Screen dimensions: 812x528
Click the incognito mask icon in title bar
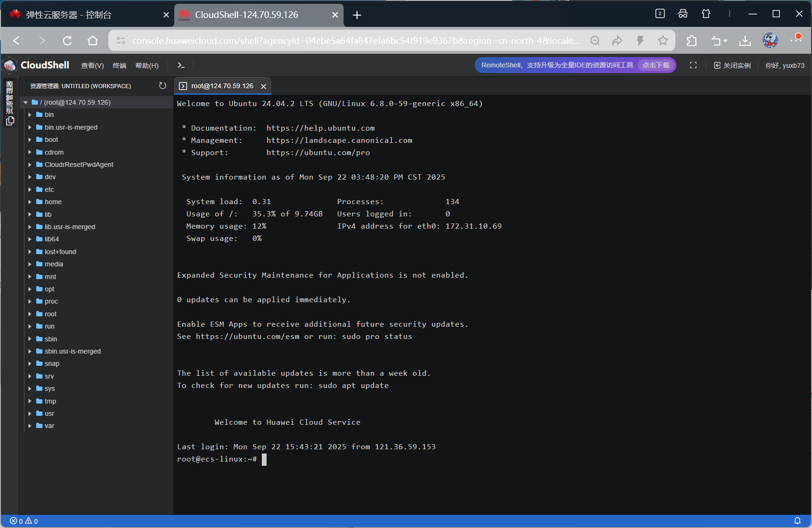pos(683,14)
